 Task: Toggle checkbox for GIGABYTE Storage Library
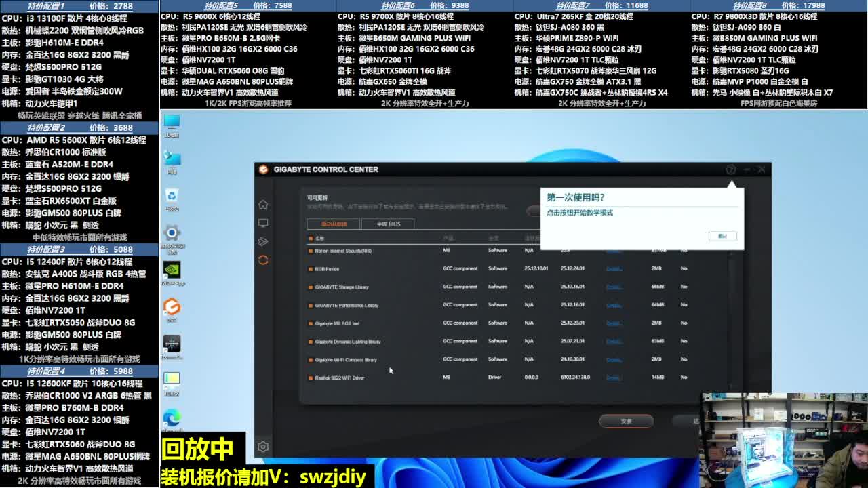(x=311, y=287)
